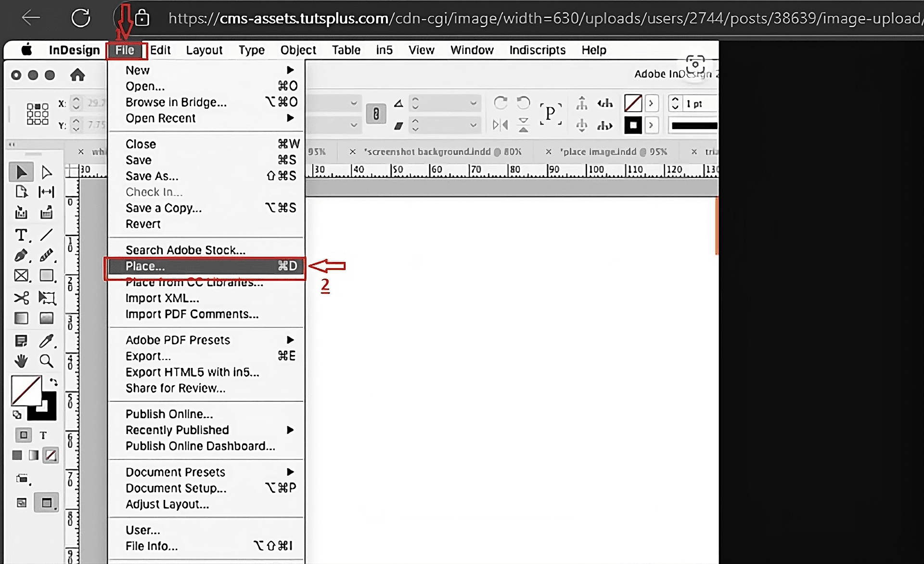Screen dimensions: 924x564
Task: Click the fill swatch in toolbox
Action: tap(26, 390)
